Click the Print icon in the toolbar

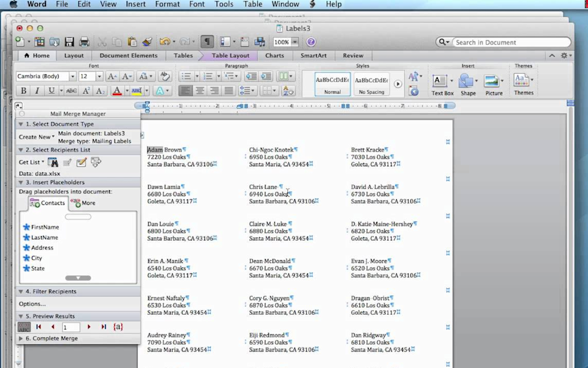coord(85,42)
